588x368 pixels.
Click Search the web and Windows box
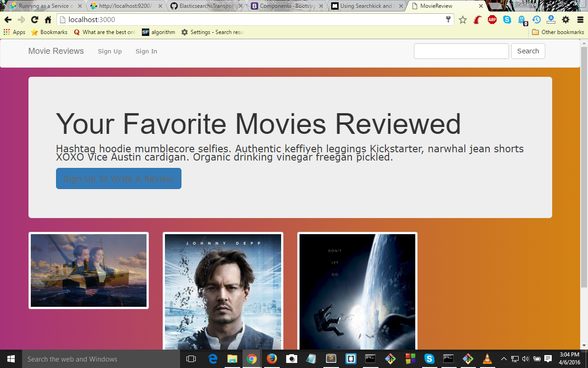101,359
